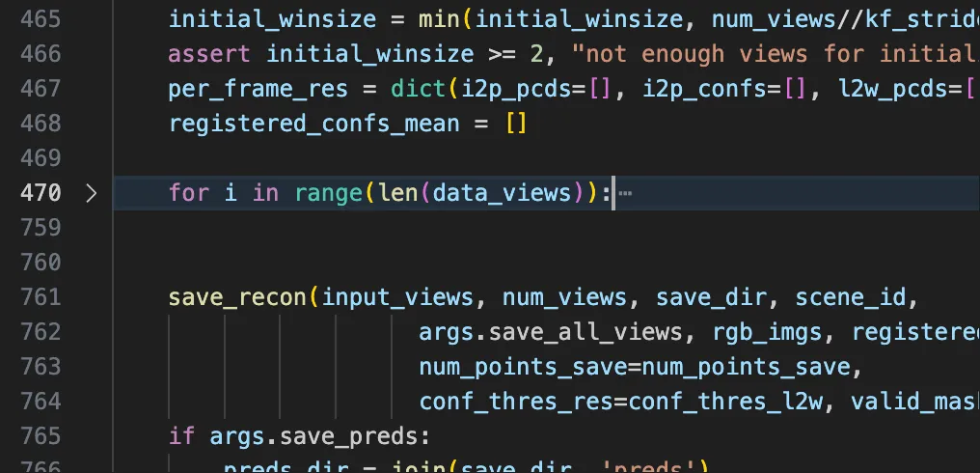
Task: Select line number 465 in the gutter
Action: point(41,18)
